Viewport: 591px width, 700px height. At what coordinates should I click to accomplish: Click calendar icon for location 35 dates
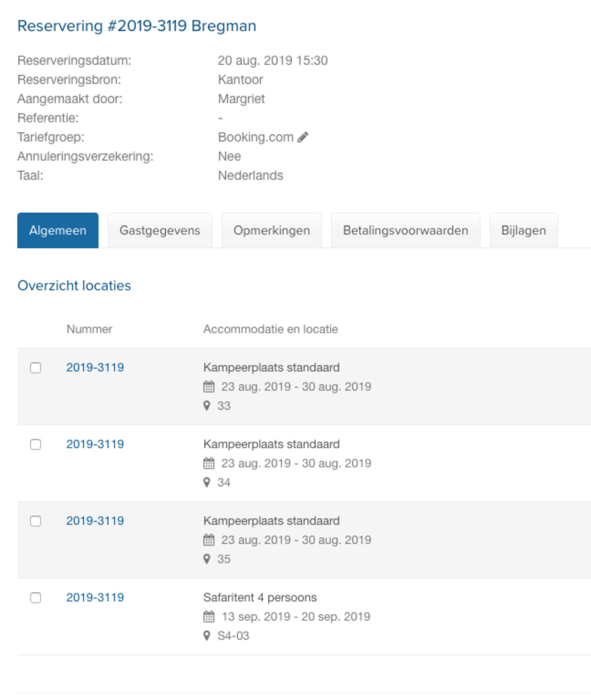pos(209,540)
